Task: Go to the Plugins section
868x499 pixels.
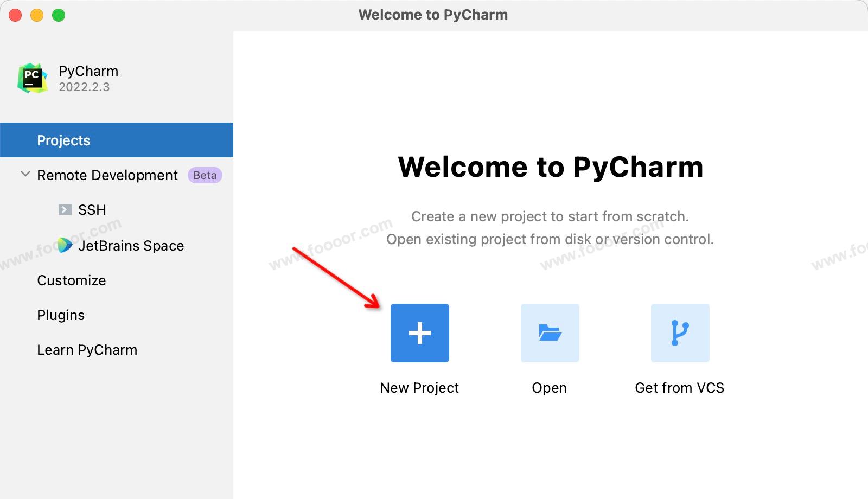Action: 61,315
